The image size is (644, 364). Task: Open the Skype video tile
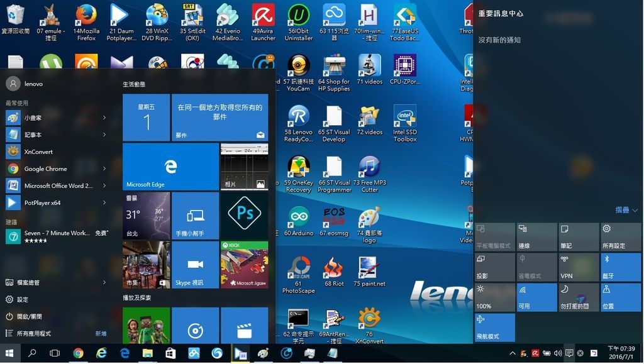[195, 265]
